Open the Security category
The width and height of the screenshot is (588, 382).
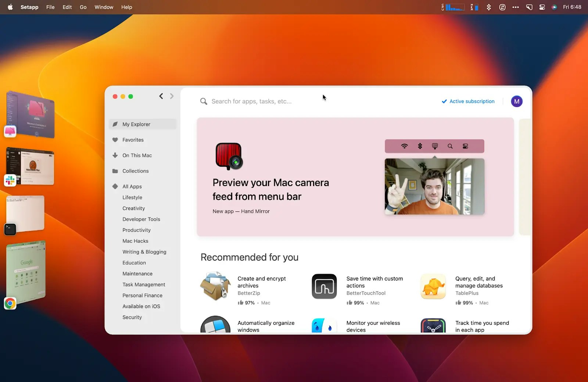(x=132, y=317)
